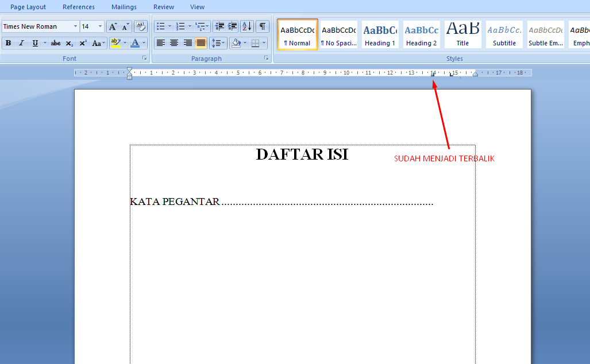Open the Review tab
The image size is (590, 364).
coord(164,7)
